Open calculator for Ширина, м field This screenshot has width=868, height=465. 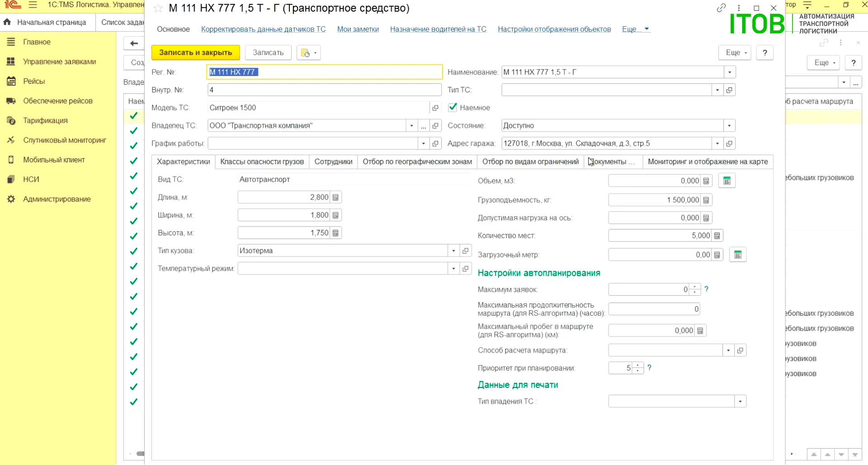tap(335, 215)
